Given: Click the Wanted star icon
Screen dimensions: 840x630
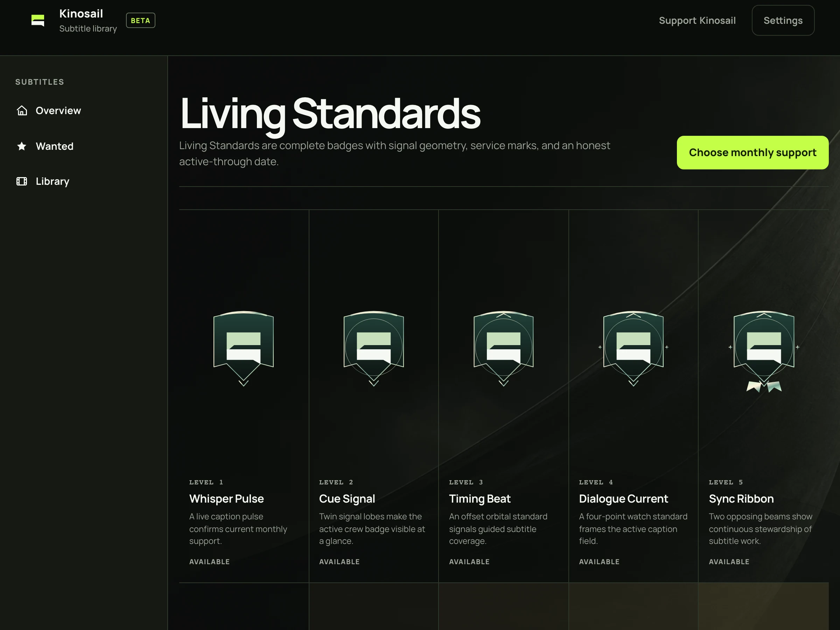Looking at the screenshot, I should coord(22,146).
